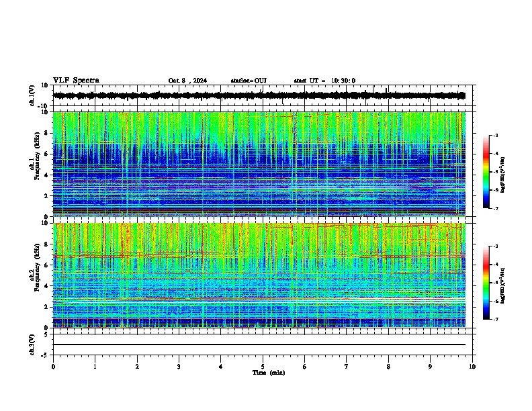The height and width of the screenshot is (411, 532).
Task: Click time axis tick label "5"
Action: pyautogui.click(x=263, y=367)
